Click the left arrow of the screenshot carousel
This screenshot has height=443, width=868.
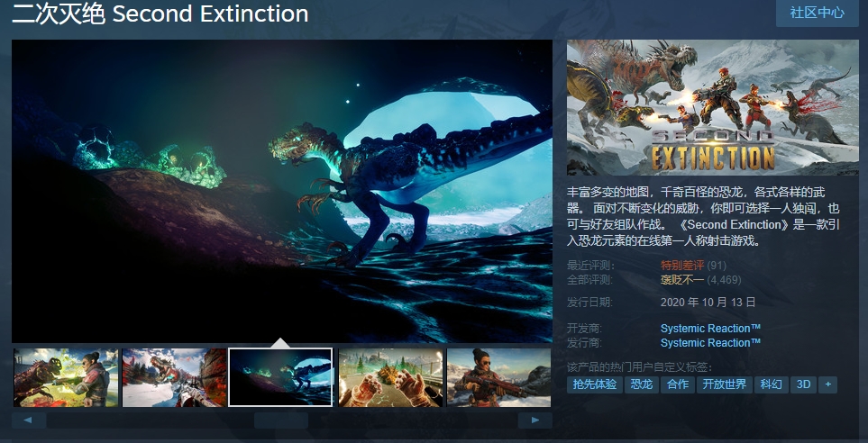pos(28,420)
